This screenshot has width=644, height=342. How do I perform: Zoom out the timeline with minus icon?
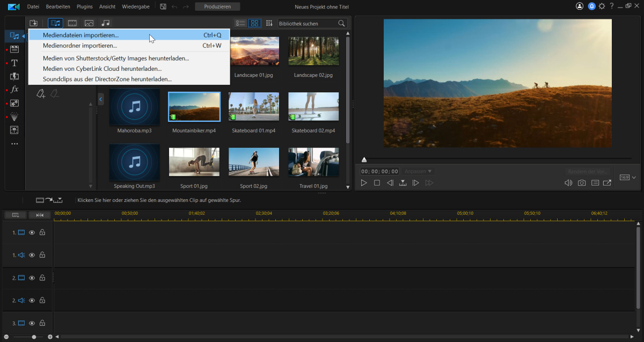(6, 337)
